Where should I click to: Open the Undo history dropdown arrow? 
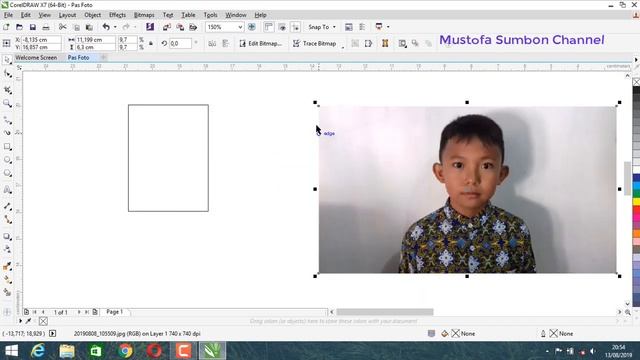click(115, 27)
